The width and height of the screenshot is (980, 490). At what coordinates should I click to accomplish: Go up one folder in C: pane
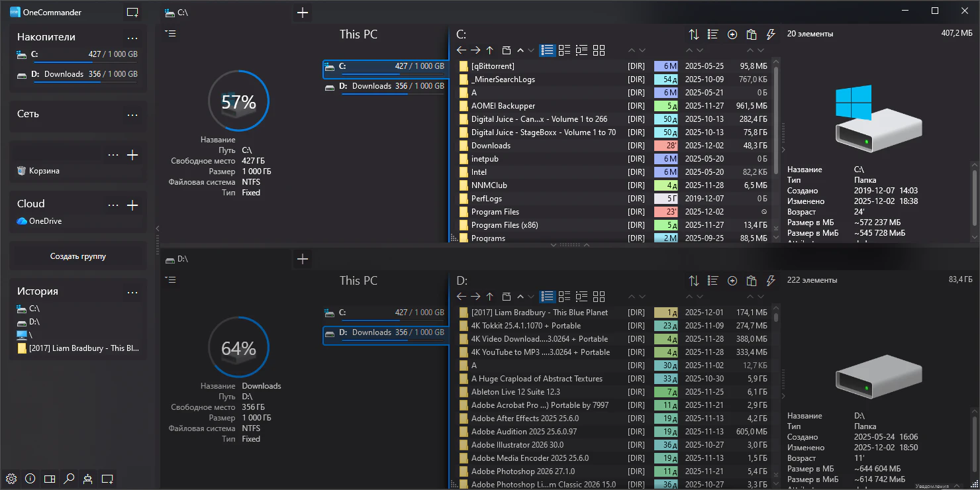(489, 50)
